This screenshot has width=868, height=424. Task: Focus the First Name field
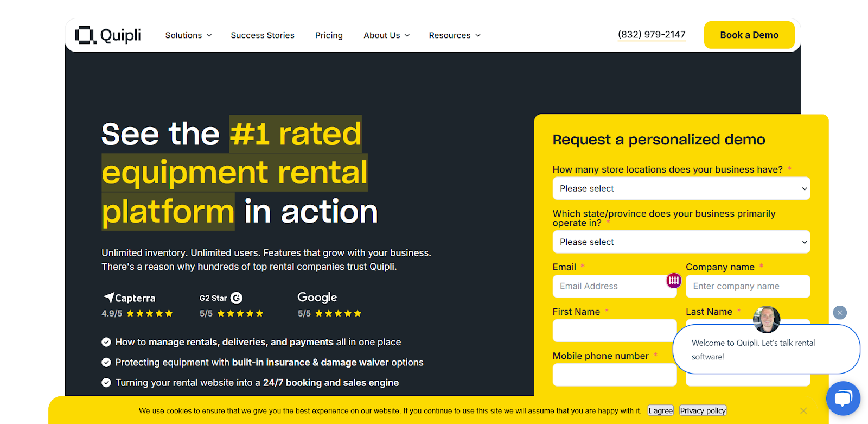click(615, 331)
